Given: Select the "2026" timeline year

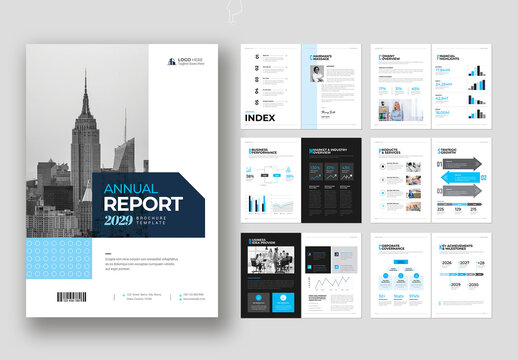Looking at the screenshot, I should (x=447, y=263).
